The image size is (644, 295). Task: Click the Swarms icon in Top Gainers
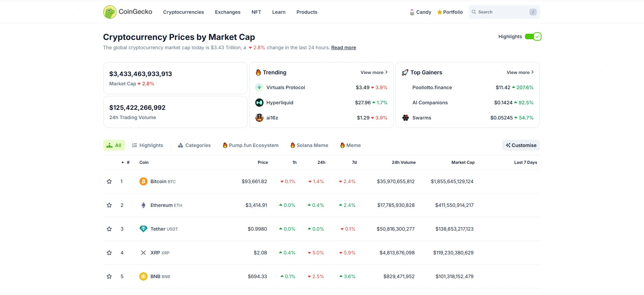[x=406, y=118]
